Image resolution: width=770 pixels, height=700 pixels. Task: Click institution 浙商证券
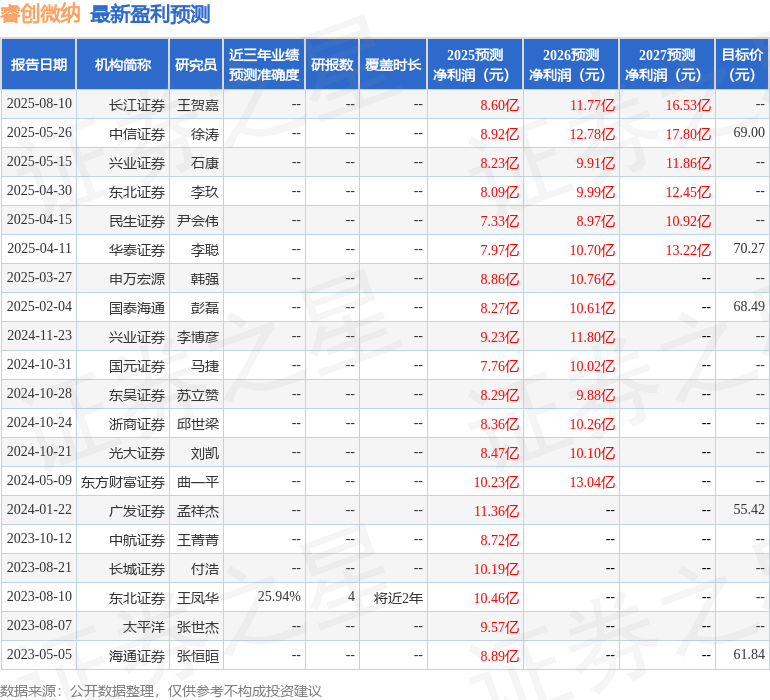[x=137, y=424]
